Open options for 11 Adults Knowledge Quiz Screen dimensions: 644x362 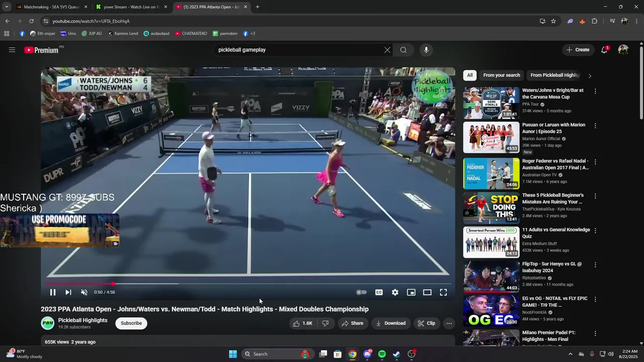click(595, 231)
